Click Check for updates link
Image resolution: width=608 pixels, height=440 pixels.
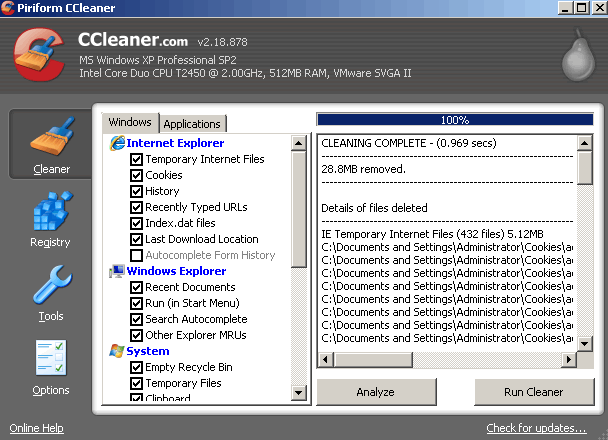coord(536,428)
